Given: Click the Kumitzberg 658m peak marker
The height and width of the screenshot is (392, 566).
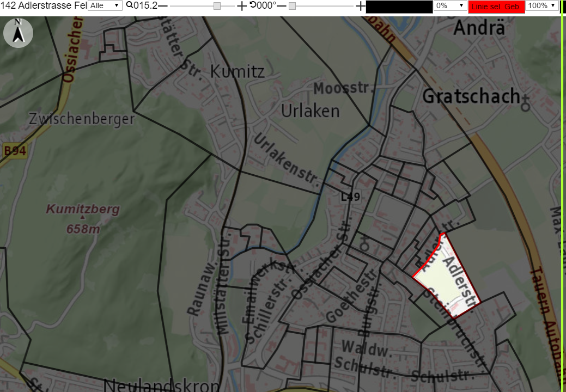Looking at the screenshot, I should 83,217.
